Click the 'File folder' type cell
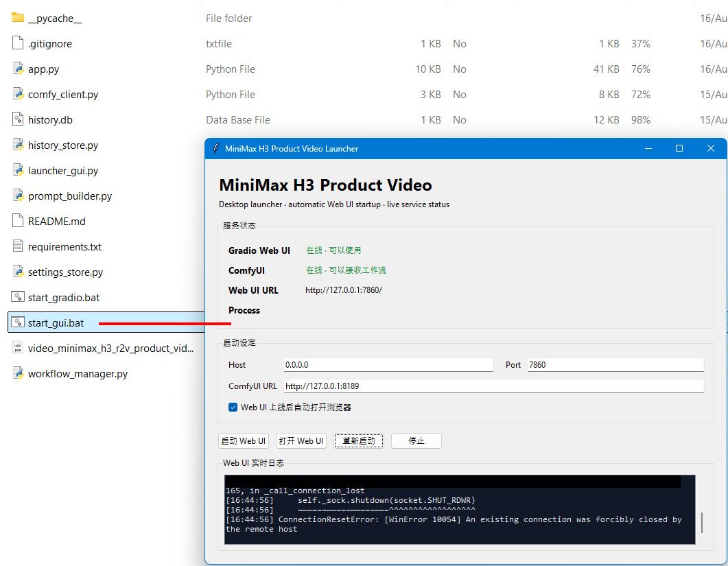Viewport: 728px width, 566px height. [229, 18]
